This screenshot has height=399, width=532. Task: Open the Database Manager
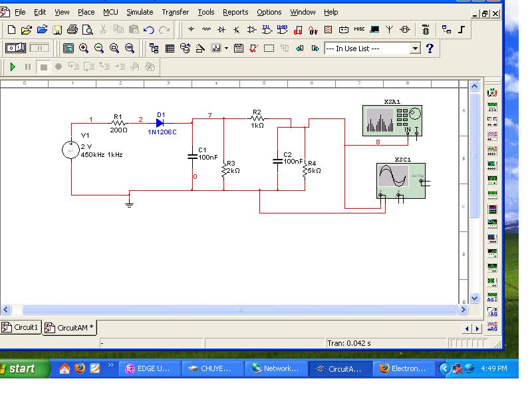[x=185, y=48]
